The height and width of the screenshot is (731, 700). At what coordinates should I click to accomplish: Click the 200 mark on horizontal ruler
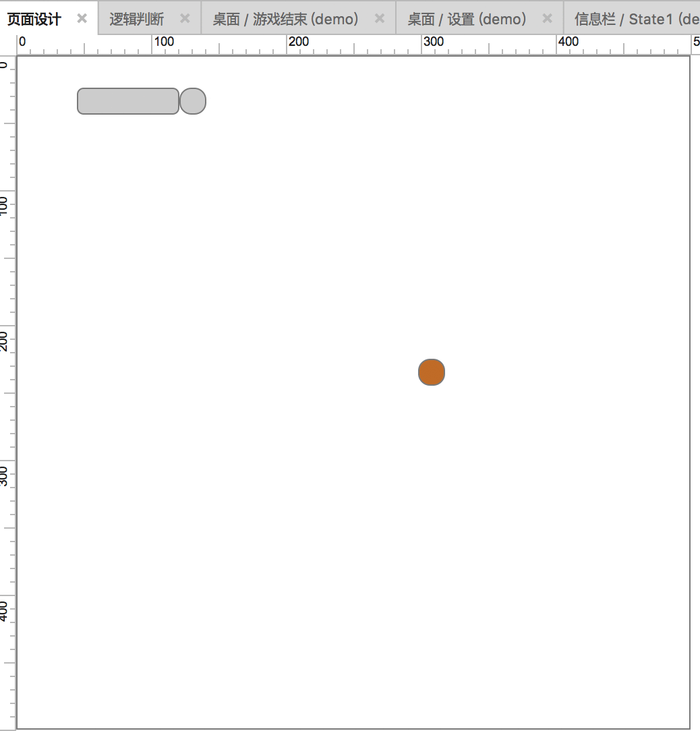point(299,42)
